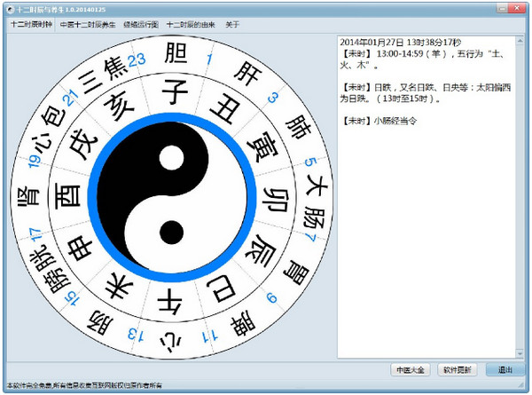Viewport: 532px width, 395px height.
Task: Click the blue 23 hour number on the dial
Action: pos(137,60)
